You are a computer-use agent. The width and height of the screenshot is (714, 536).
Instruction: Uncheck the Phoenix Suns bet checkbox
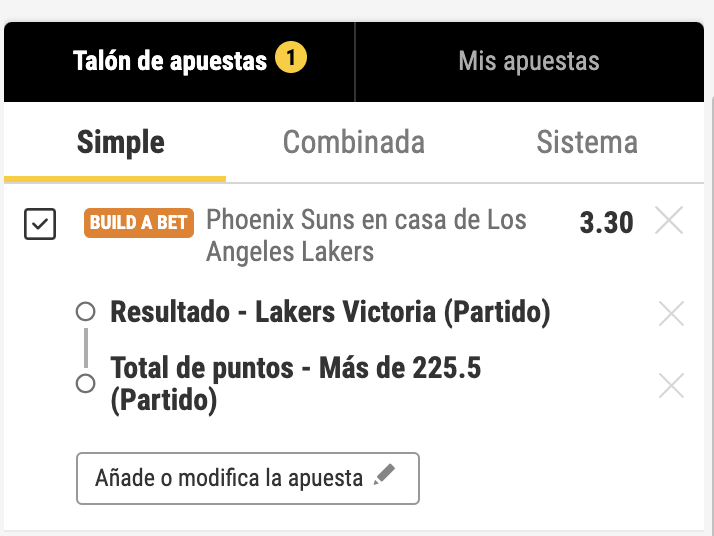click(40, 224)
